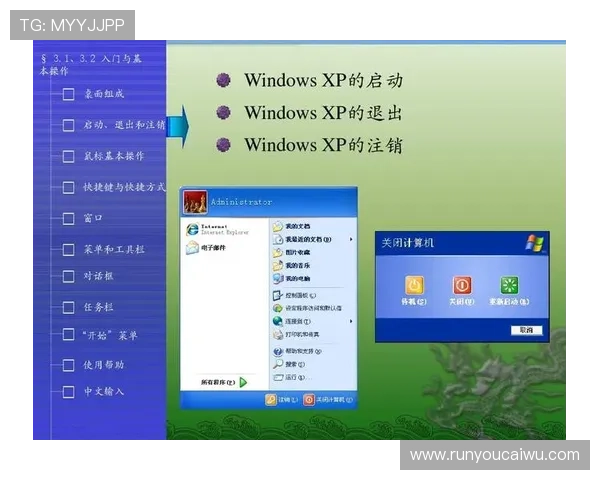Check the 桌面组成 checkbox in sidebar
The width and height of the screenshot is (600, 480).
click(x=68, y=95)
